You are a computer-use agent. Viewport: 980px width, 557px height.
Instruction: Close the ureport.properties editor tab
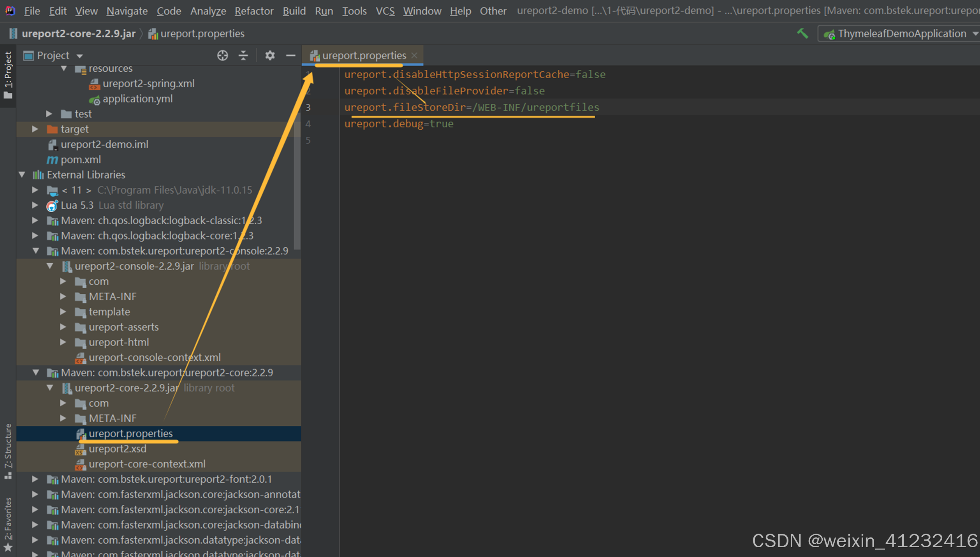click(415, 55)
